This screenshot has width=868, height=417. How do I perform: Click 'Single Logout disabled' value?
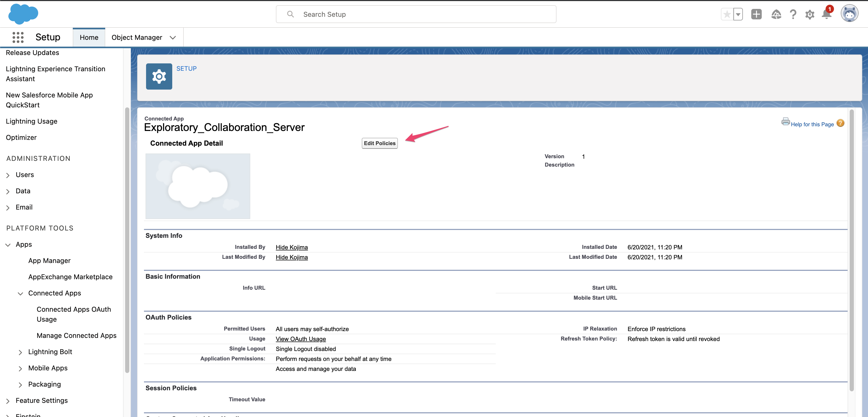pos(306,349)
